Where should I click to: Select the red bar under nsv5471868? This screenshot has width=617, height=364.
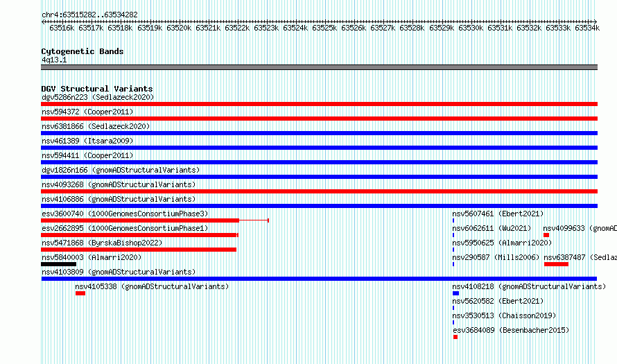[x=139, y=250]
